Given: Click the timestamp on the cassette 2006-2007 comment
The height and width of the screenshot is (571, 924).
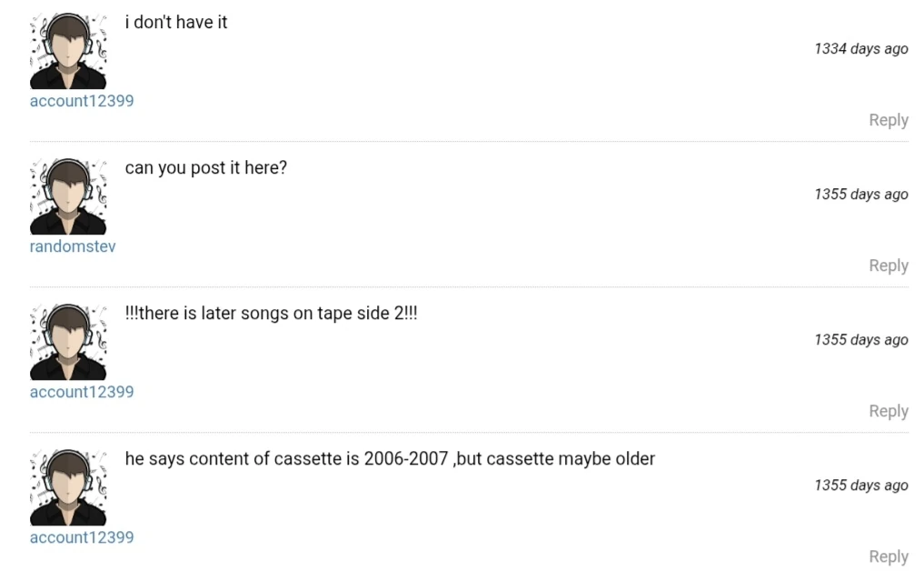Looking at the screenshot, I should pos(860,486).
